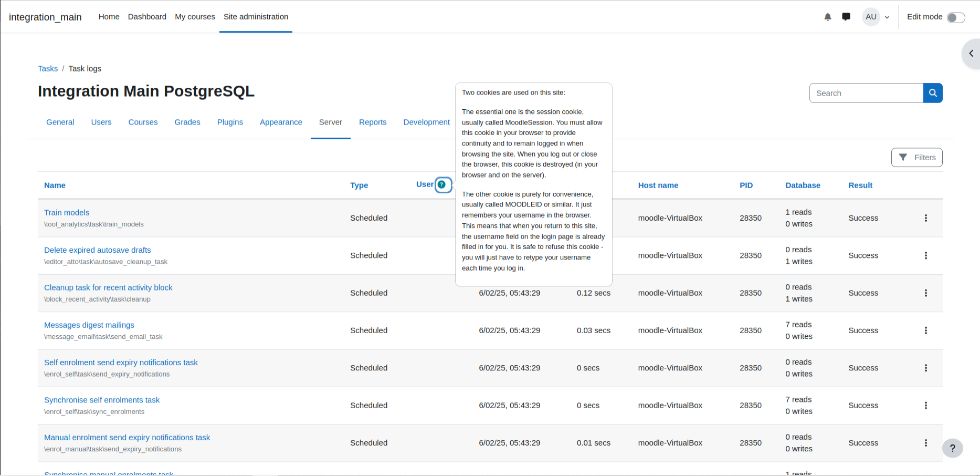Open actions menu for Synchronise self enrolments task

coord(926,406)
